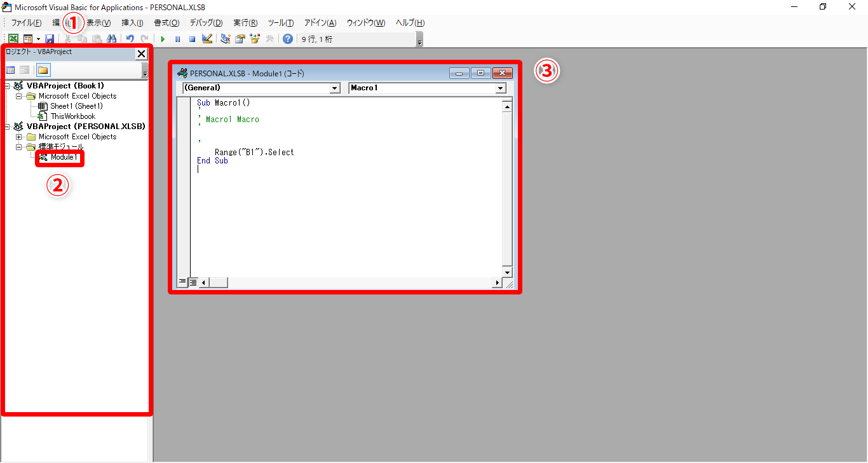Collapse the 標準モジュール folder node
Viewport: 868px width, 463px height.
click(x=18, y=147)
